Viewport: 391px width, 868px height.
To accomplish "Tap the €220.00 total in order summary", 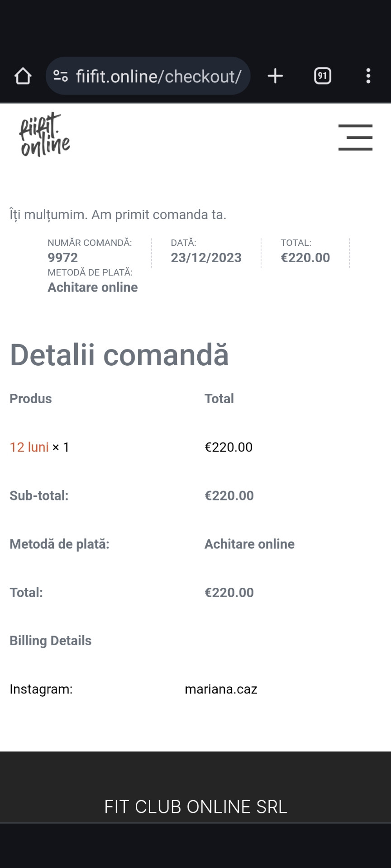I will click(x=305, y=258).
